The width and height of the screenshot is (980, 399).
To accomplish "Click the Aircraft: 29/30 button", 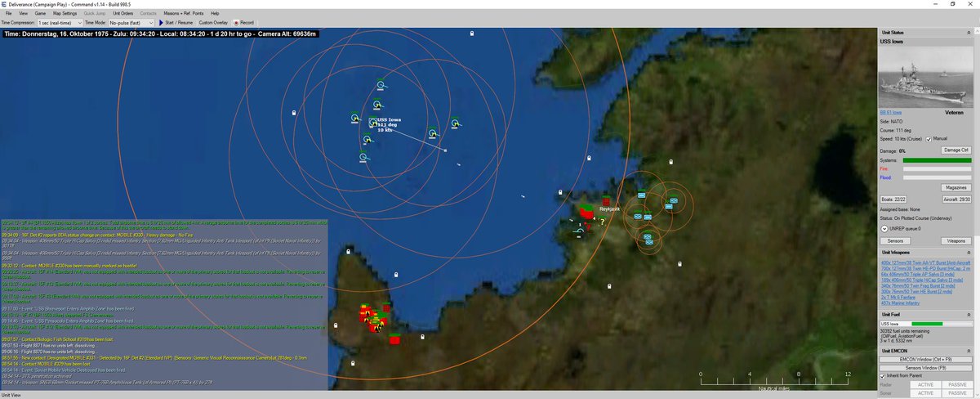I will pyautogui.click(x=956, y=199).
